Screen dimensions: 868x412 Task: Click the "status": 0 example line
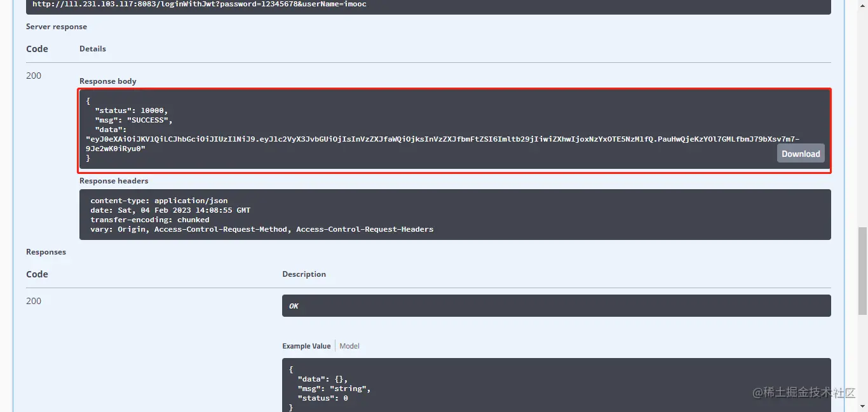click(x=323, y=398)
